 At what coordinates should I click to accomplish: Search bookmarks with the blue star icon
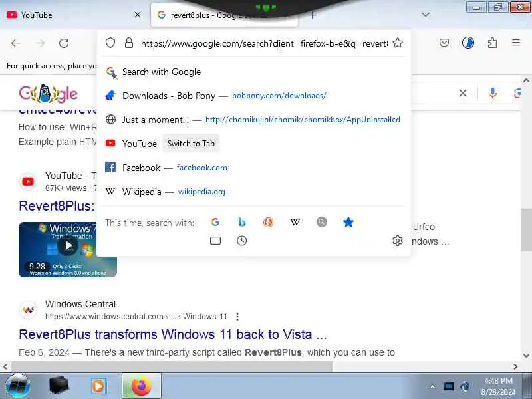click(348, 222)
